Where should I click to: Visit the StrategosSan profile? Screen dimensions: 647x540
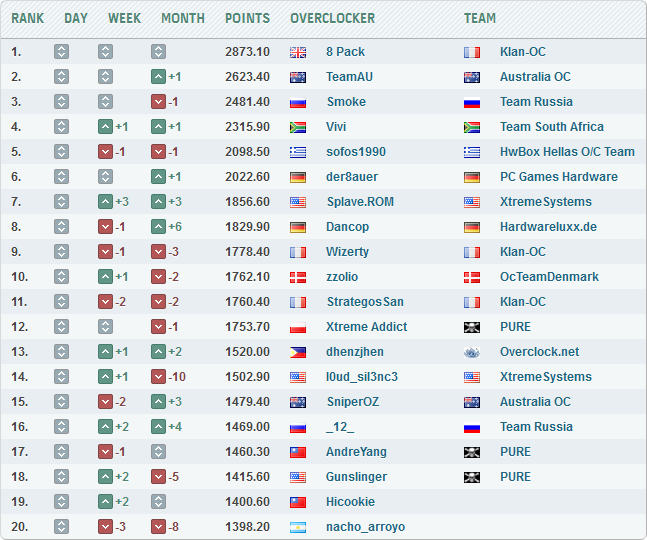pyautogui.click(x=365, y=302)
